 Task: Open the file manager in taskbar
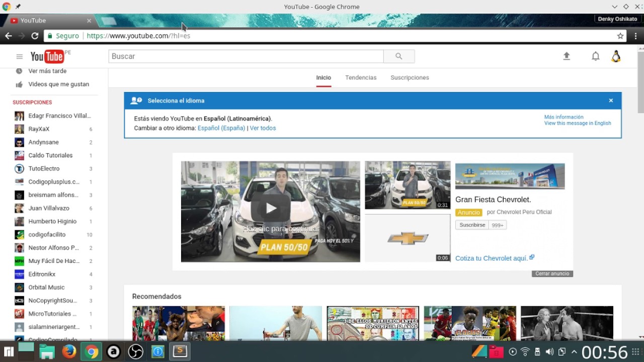tap(47, 351)
